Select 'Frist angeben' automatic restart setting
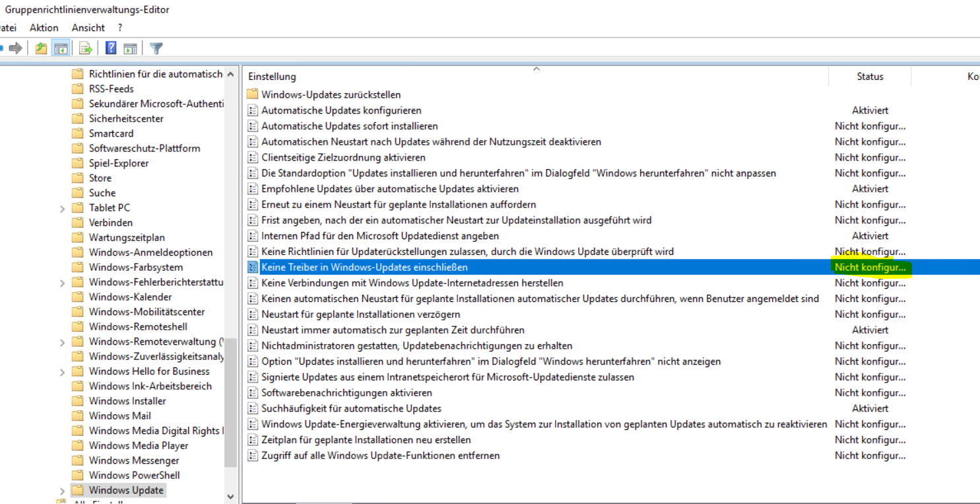The image size is (980, 504). click(457, 220)
